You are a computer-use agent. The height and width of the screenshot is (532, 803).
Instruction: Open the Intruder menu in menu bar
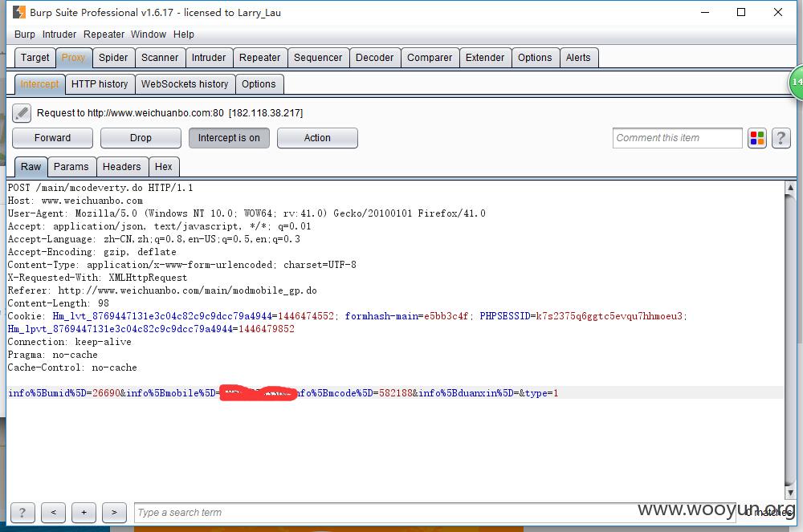coord(59,35)
